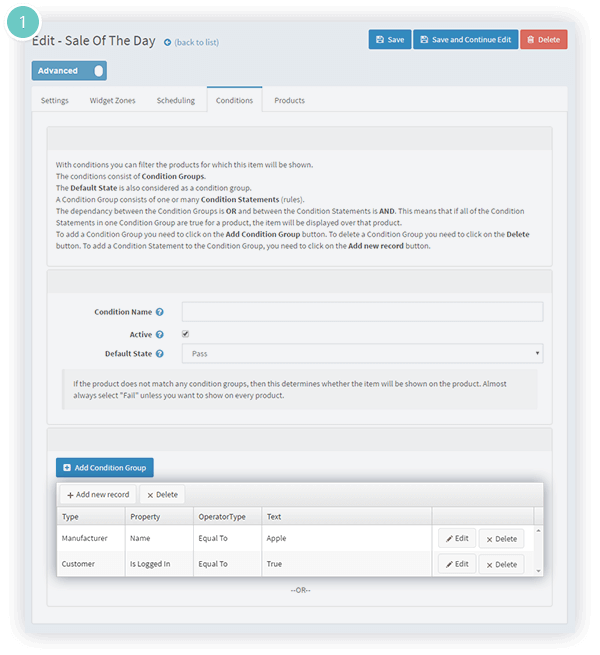Click the Active field help icon

(160, 335)
